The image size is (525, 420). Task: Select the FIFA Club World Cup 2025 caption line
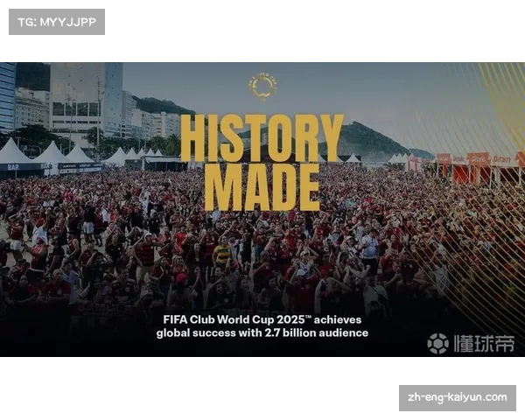pos(262,319)
